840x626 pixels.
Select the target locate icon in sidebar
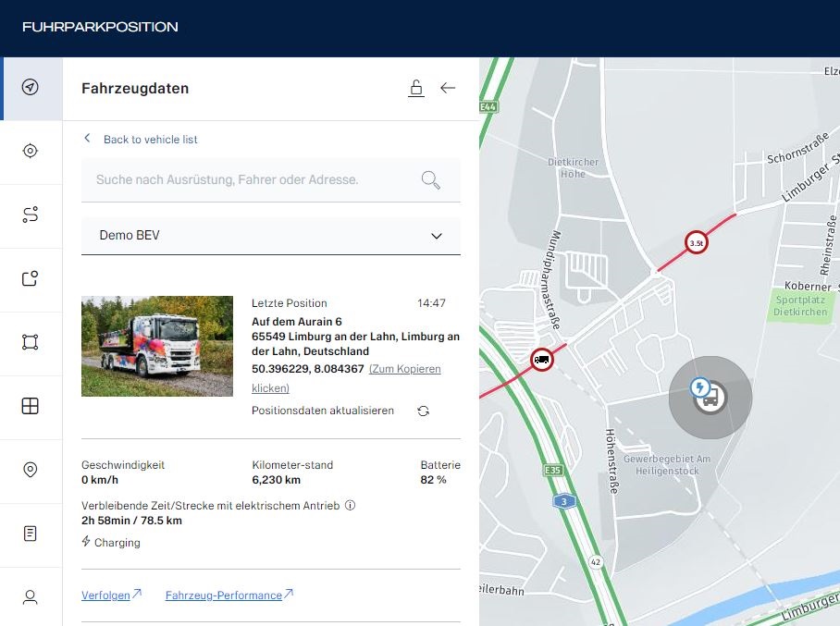(30, 151)
